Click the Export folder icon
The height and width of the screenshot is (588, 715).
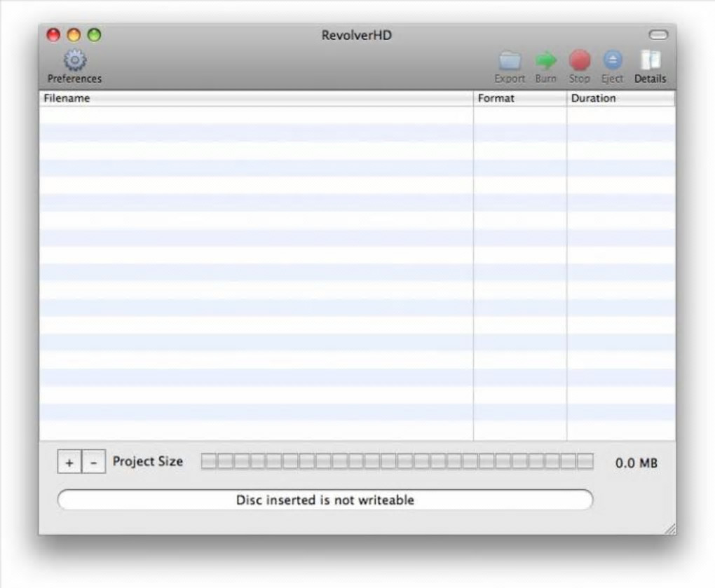click(x=510, y=60)
